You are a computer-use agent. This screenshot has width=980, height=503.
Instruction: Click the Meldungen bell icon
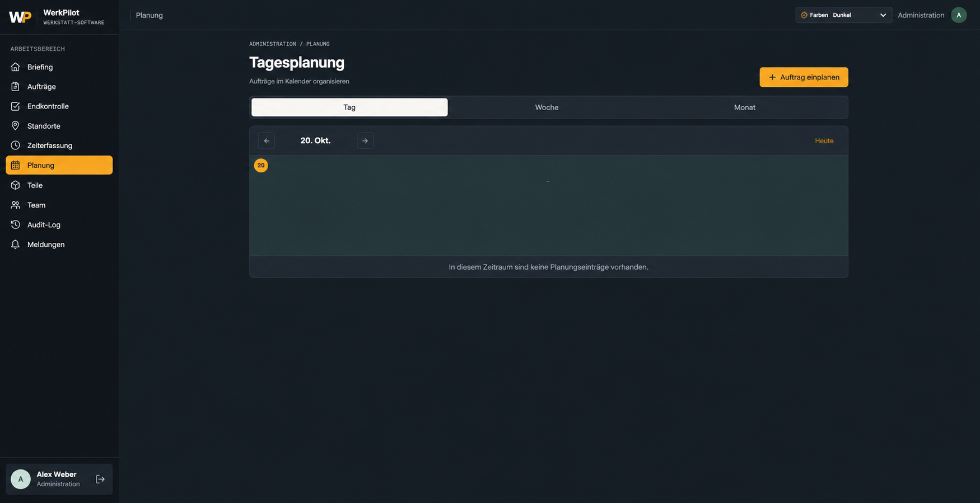pos(15,245)
